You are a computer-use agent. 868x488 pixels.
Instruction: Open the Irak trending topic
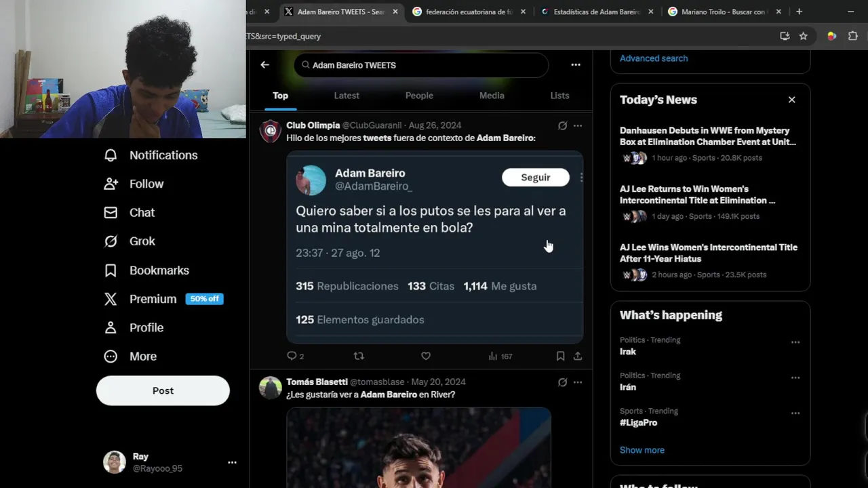tap(628, 352)
